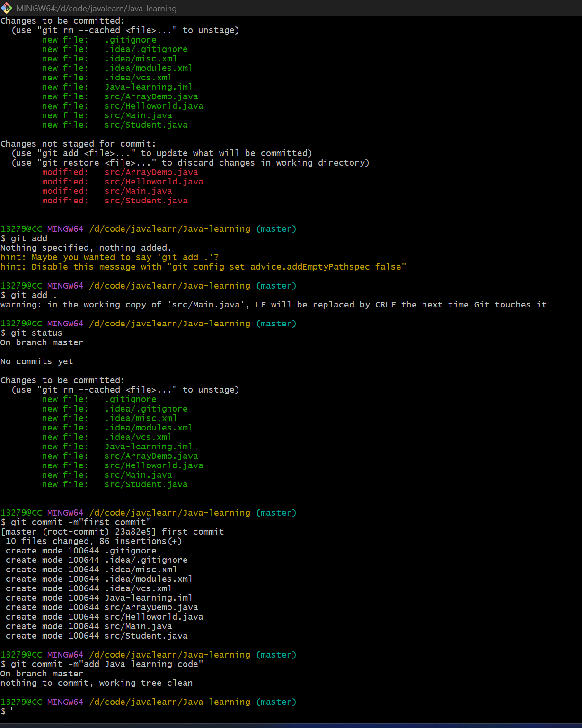This screenshot has height=728, width=582.
Task: Click the git commit -m"first commit" command
Action: [76, 522]
